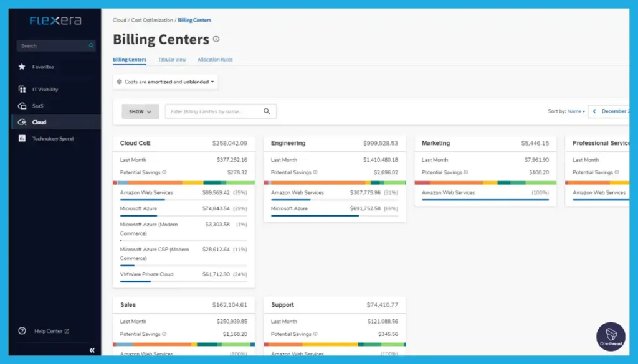Click Engineering Last Month $1,410,480.18
This screenshot has height=364, width=638.
click(381, 160)
